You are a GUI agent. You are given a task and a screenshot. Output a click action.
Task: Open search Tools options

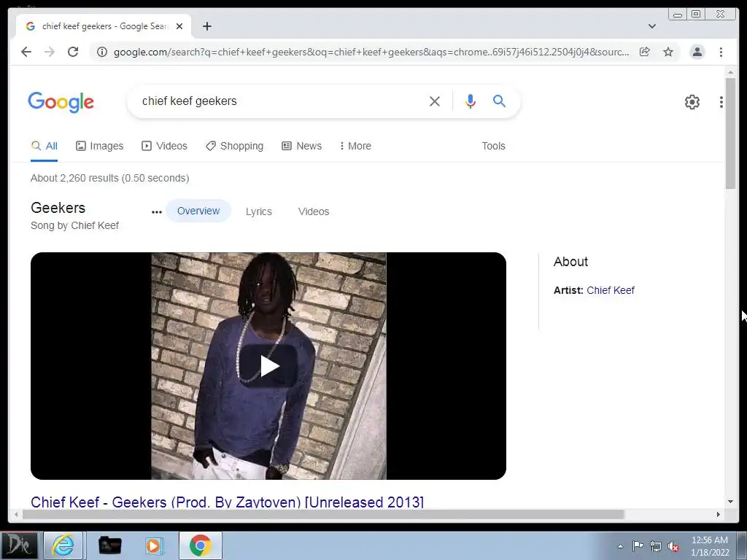[x=493, y=146]
